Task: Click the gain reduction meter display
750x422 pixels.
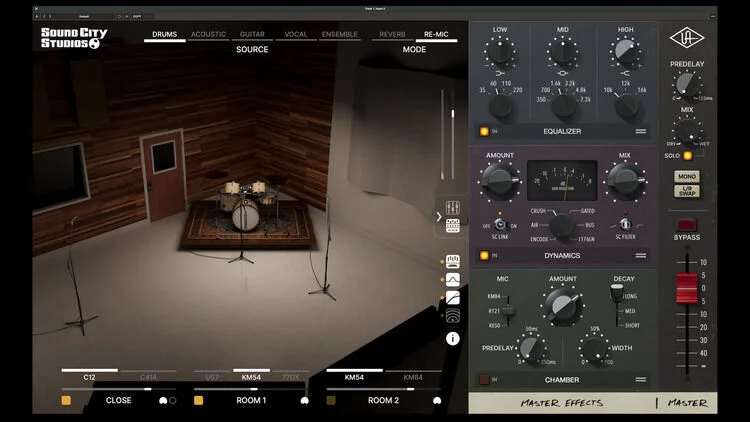Action: click(x=562, y=180)
